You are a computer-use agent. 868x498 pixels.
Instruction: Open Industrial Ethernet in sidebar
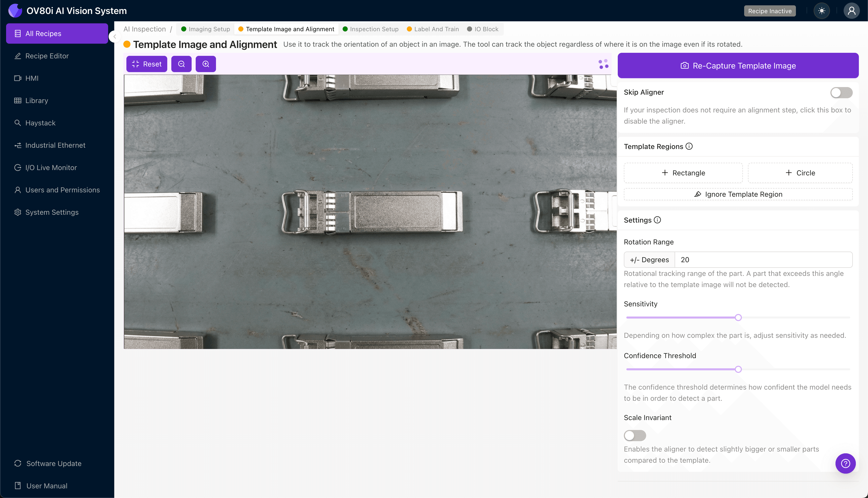coord(55,145)
